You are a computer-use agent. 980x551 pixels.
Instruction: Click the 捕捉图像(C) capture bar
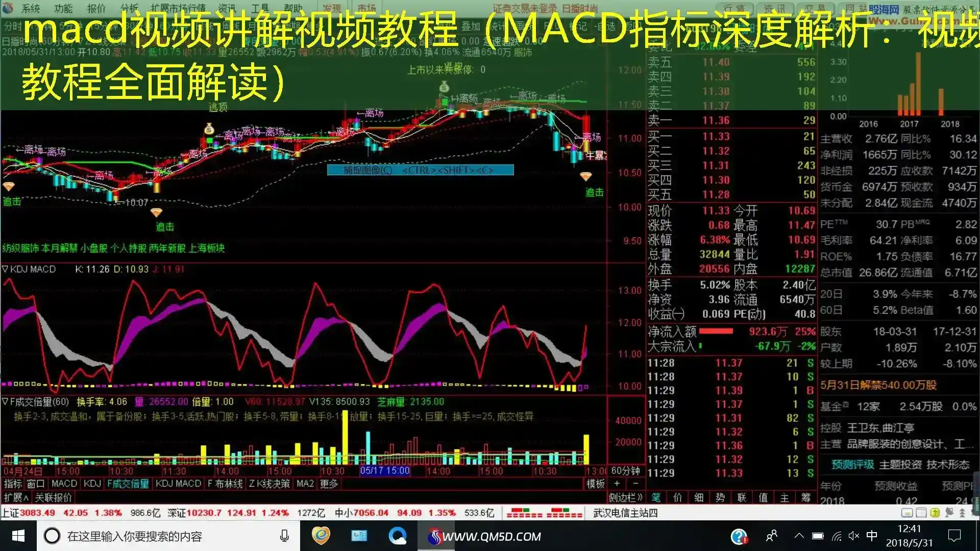tap(420, 170)
